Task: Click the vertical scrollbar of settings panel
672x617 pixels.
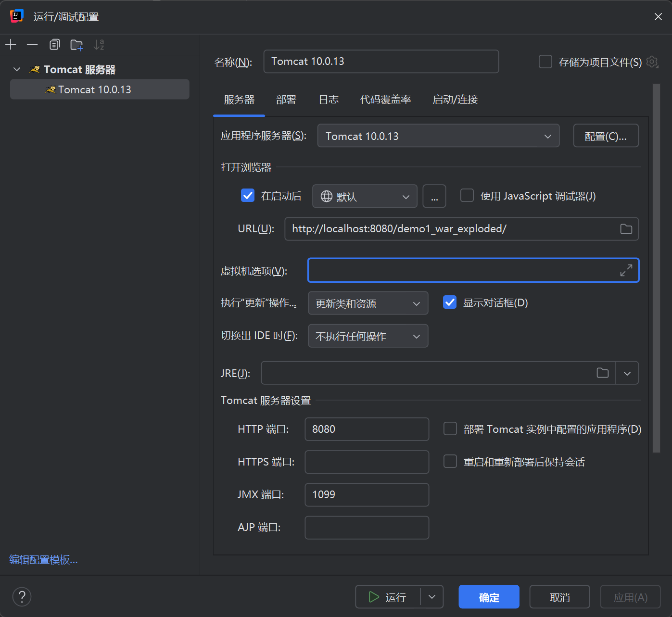Action: click(657, 268)
